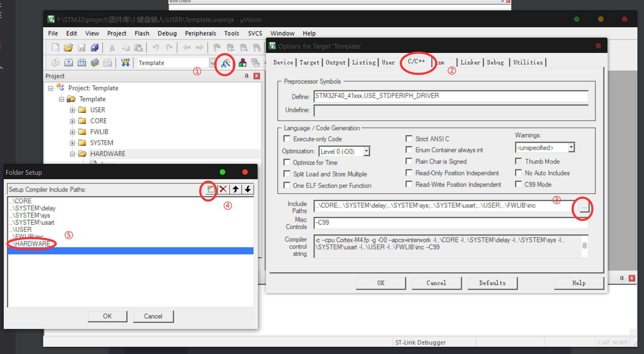Move include path up arrow
Screen dimensions: 644x354
[236, 189]
